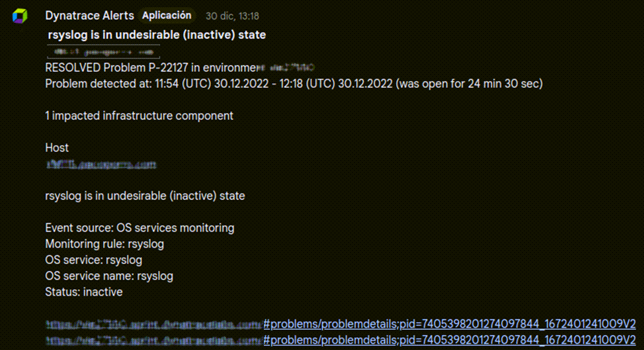Click the Aplicación app badge
Screen dimensions: 644x350
pyautogui.click(x=167, y=16)
